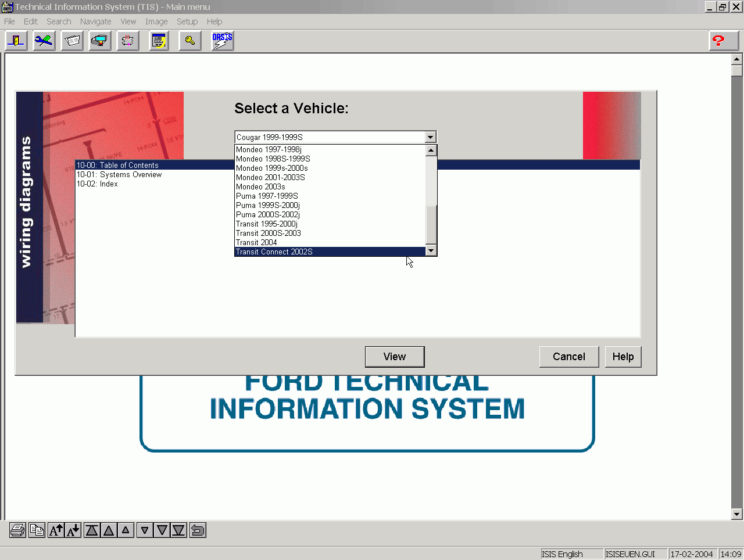The height and width of the screenshot is (560, 744).
Task: Select the 10-01: Systems Overview entry
Action: click(119, 174)
